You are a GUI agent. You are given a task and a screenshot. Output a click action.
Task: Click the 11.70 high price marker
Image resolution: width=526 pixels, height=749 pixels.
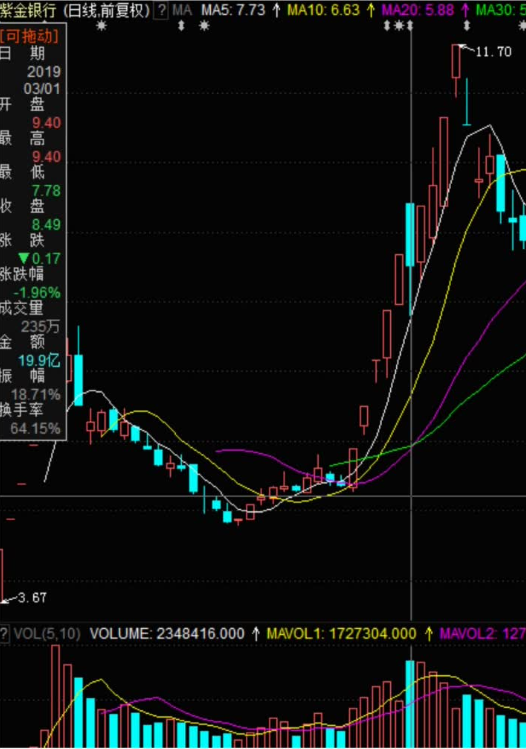click(x=493, y=52)
